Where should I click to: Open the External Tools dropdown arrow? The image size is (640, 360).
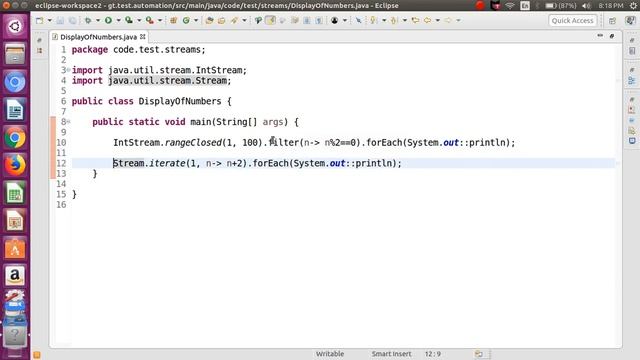[x=160, y=20]
